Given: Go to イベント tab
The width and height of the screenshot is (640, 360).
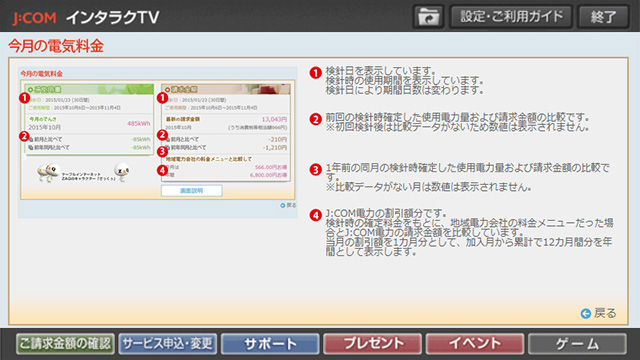Looking at the screenshot, I should click(475, 344).
